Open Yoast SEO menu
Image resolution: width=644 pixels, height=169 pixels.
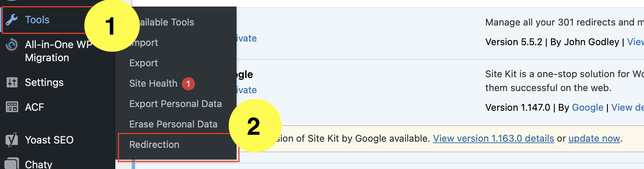[49, 140]
